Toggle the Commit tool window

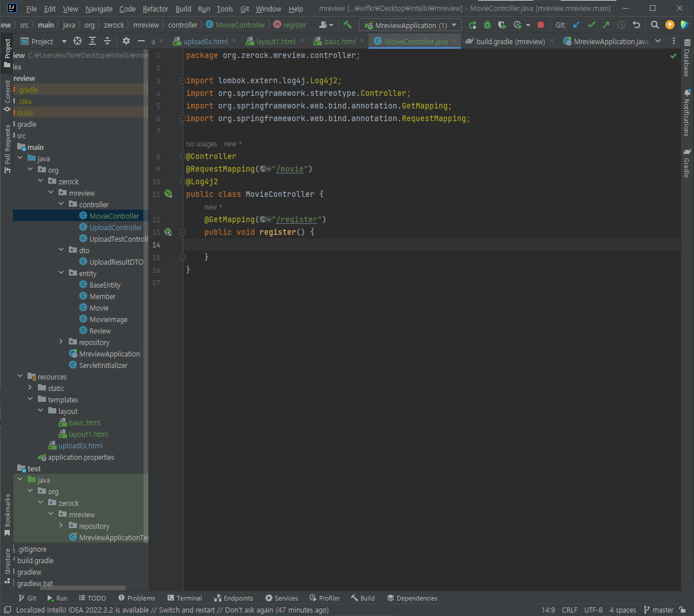pyautogui.click(x=7, y=95)
